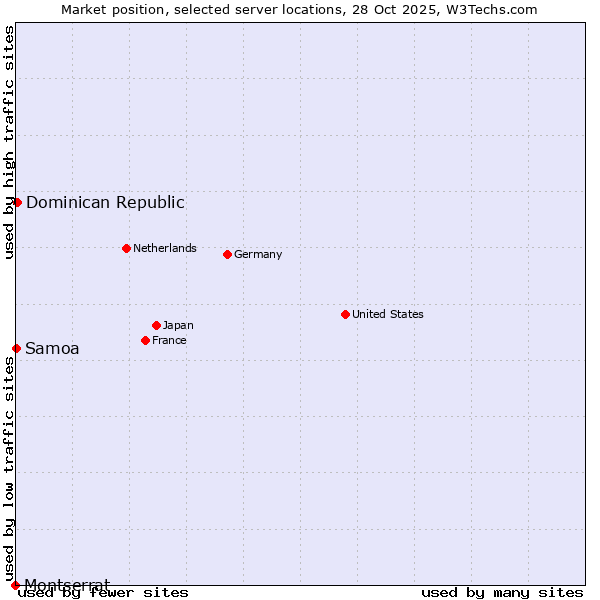
Task: Click the Samoa text label
Action: pos(52,348)
